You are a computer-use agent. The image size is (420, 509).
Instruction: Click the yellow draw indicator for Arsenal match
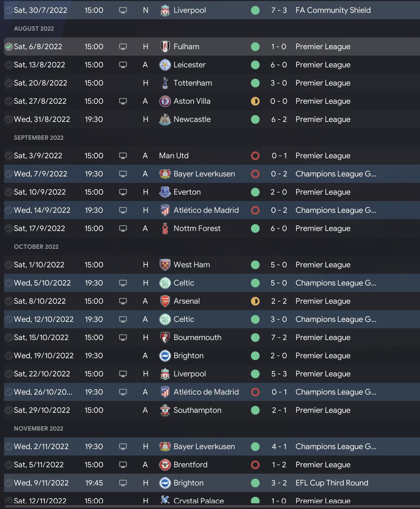point(255,301)
